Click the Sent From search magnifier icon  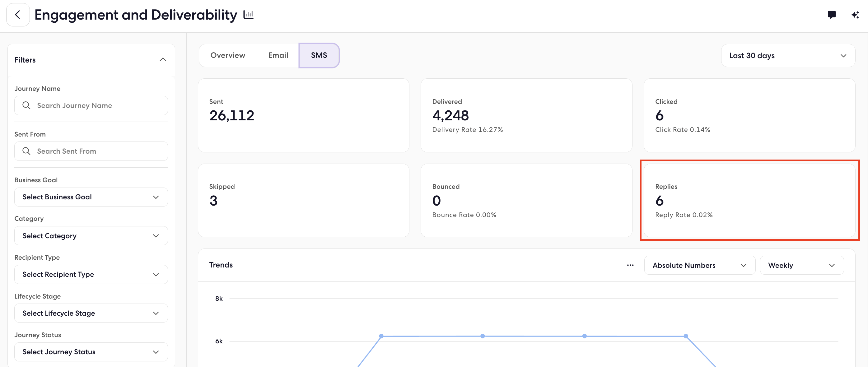(26, 151)
